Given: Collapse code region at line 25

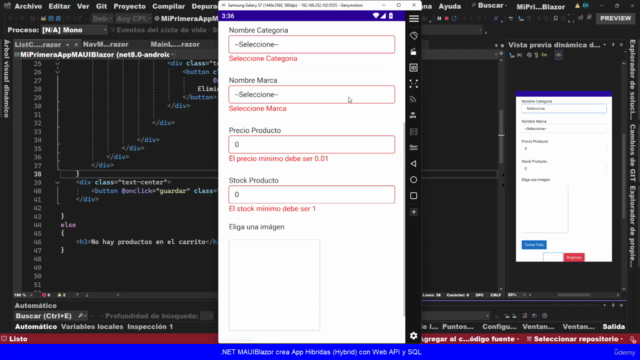Looking at the screenshot, I should [x=58, y=64].
